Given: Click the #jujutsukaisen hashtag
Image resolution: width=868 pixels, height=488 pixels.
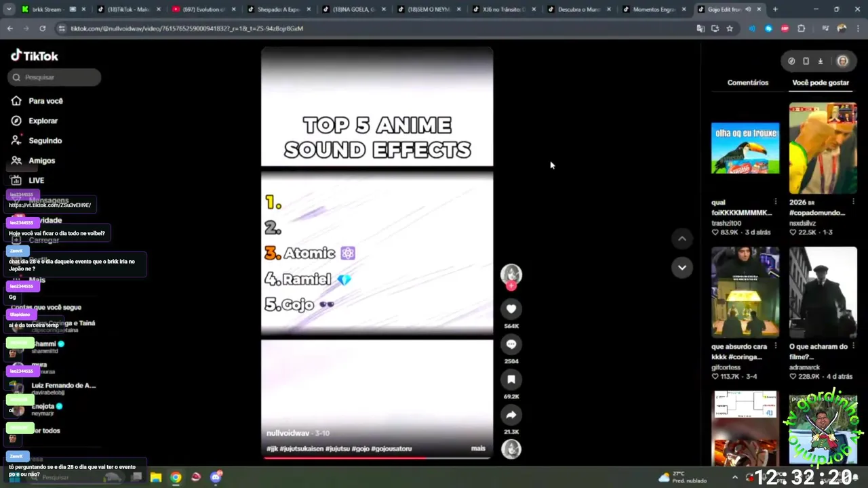Looking at the screenshot, I should pos(302,449).
